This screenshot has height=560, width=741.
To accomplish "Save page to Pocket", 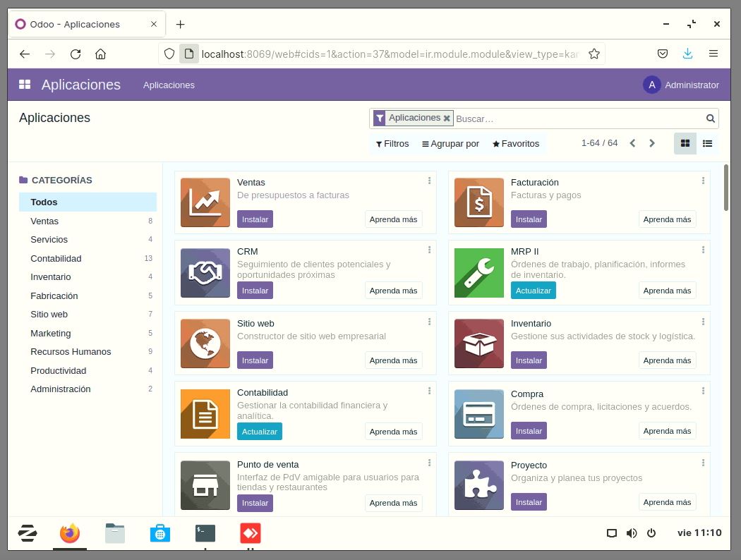I will [663, 54].
